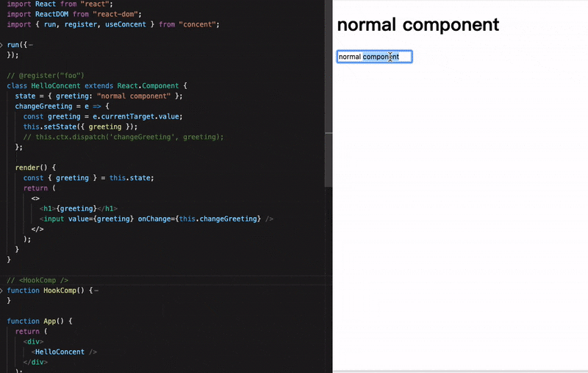Click the "react-dom" import string

point(115,14)
